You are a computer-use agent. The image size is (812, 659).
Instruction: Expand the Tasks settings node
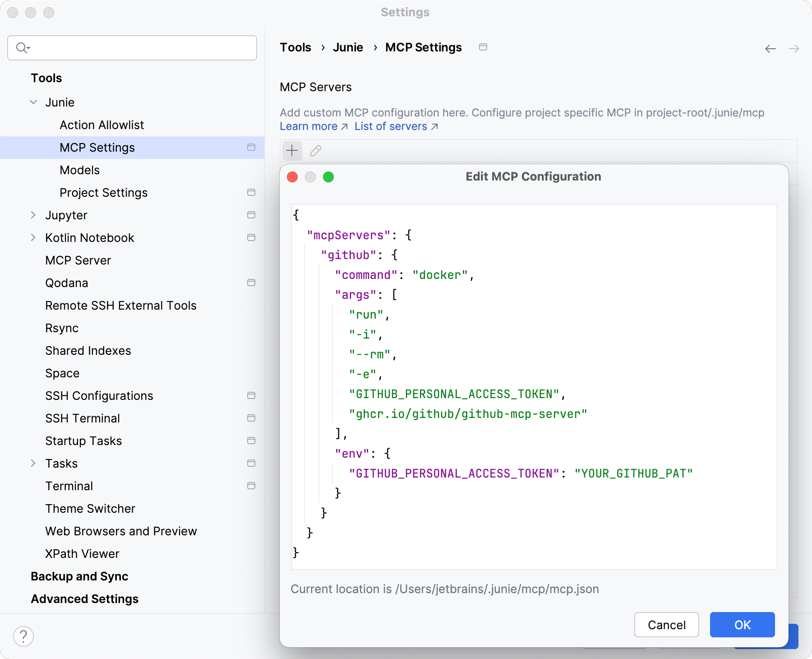tap(33, 464)
